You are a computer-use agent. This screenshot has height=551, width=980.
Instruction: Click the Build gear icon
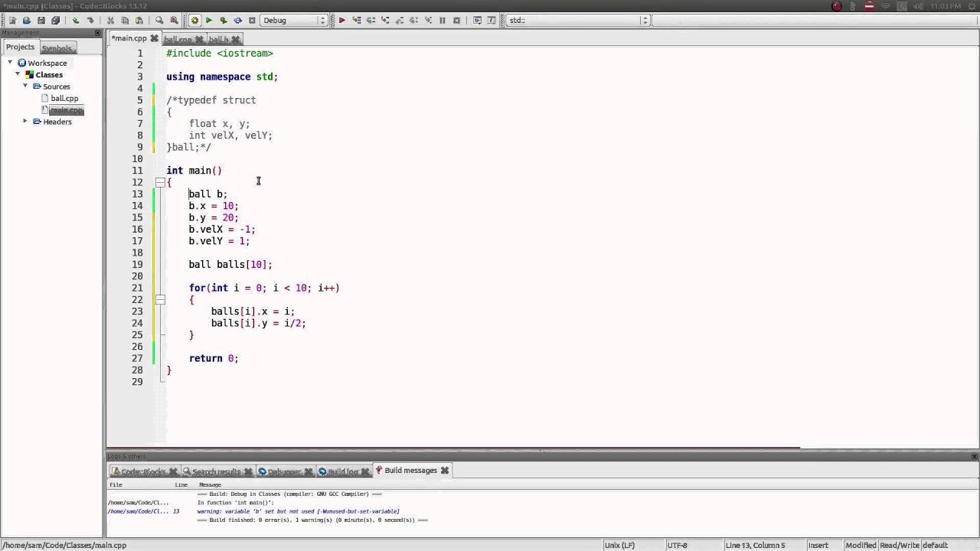pyautogui.click(x=194, y=21)
